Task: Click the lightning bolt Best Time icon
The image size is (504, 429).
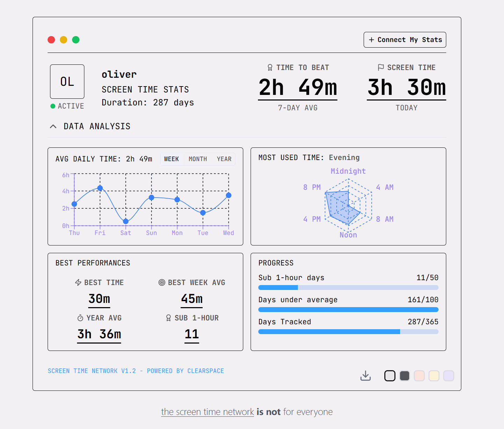Action: pyautogui.click(x=78, y=283)
